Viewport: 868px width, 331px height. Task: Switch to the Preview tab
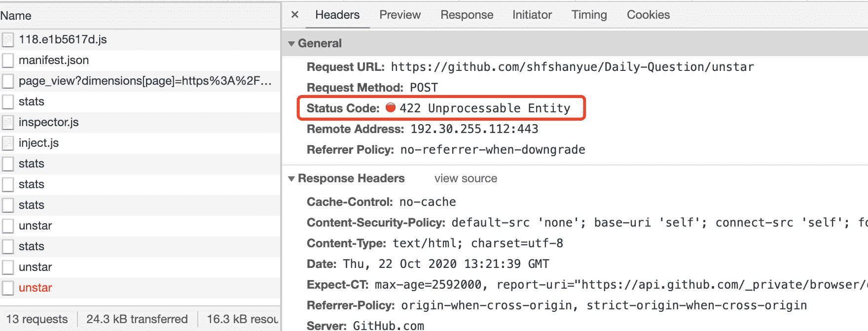(400, 15)
